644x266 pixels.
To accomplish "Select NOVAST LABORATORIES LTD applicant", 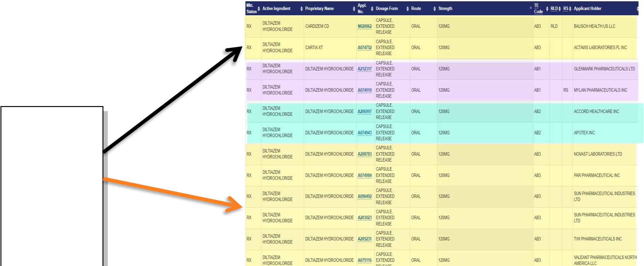I will pos(598,154).
